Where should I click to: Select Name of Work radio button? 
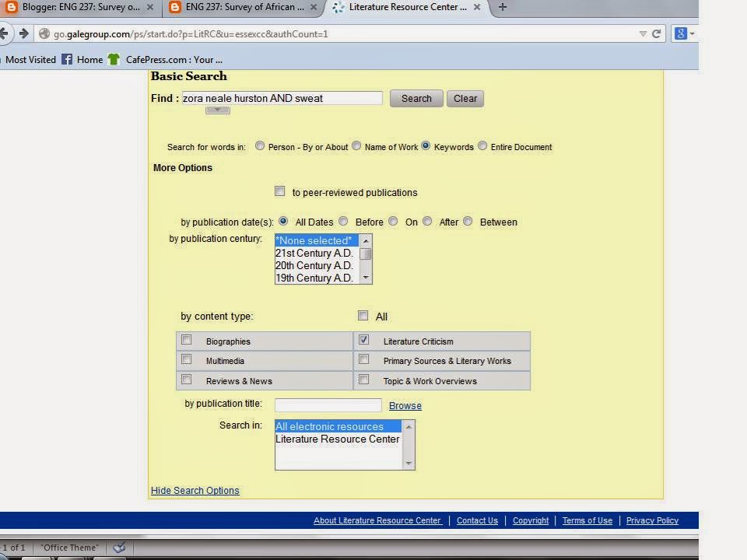point(356,145)
